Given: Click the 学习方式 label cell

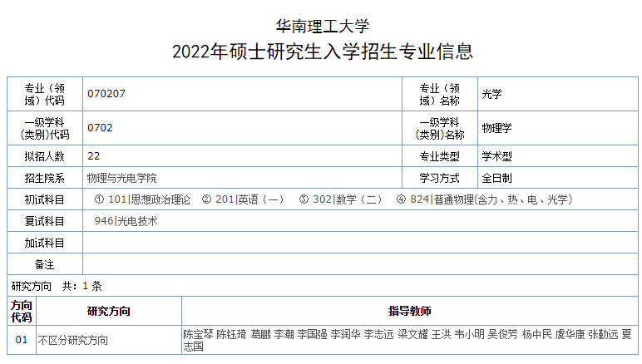Looking at the screenshot, I should (x=440, y=178).
